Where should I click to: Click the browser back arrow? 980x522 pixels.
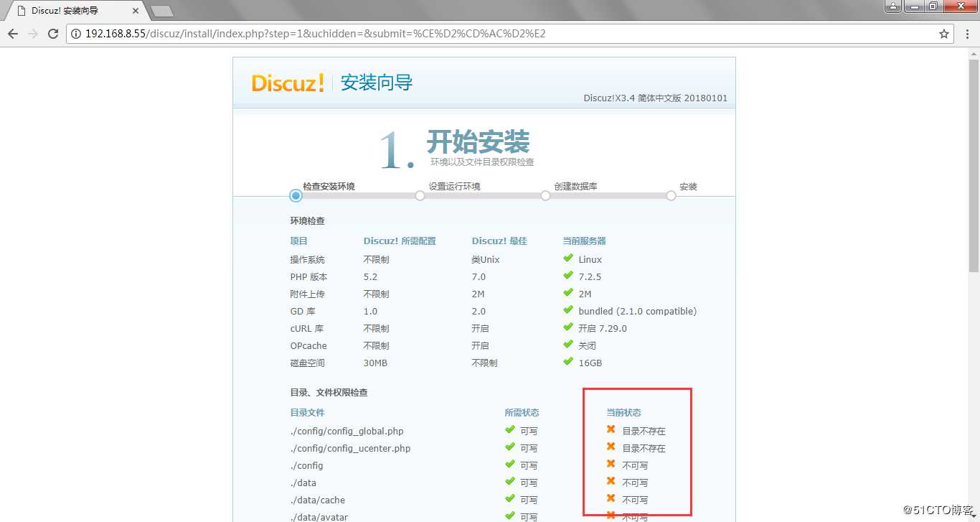coord(13,34)
